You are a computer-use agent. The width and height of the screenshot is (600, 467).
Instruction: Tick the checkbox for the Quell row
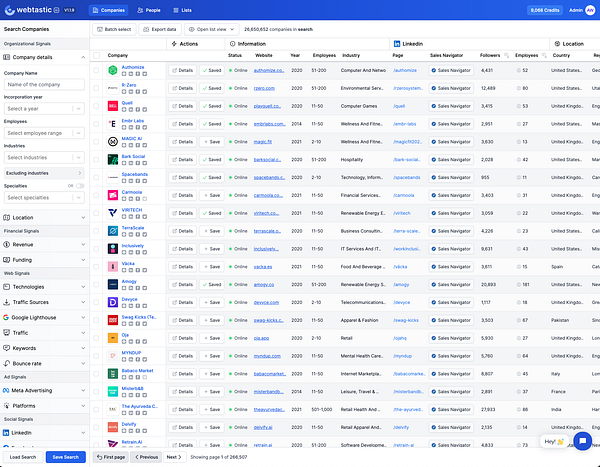tap(97, 106)
